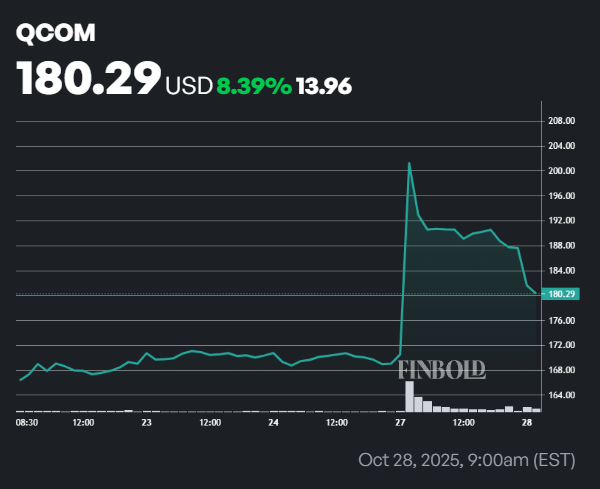Image resolution: width=600 pixels, height=489 pixels.
Task: Click the 164.00 price axis label
Action: click(562, 395)
